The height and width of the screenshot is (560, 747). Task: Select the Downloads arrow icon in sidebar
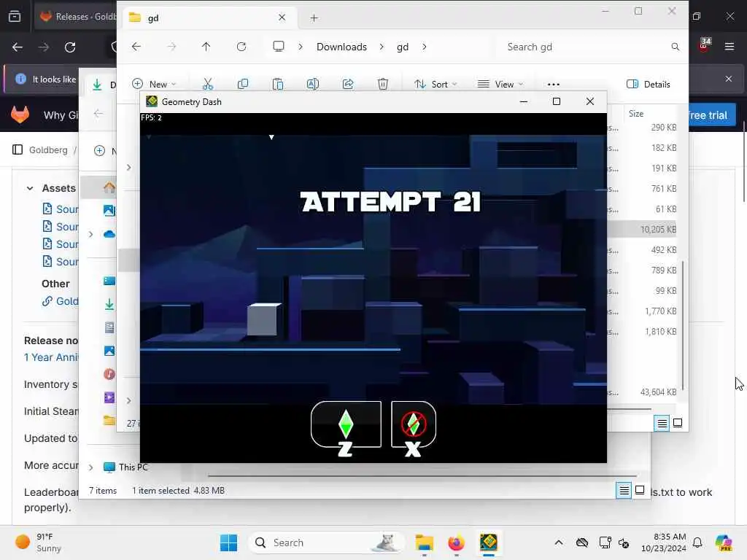(109, 304)
